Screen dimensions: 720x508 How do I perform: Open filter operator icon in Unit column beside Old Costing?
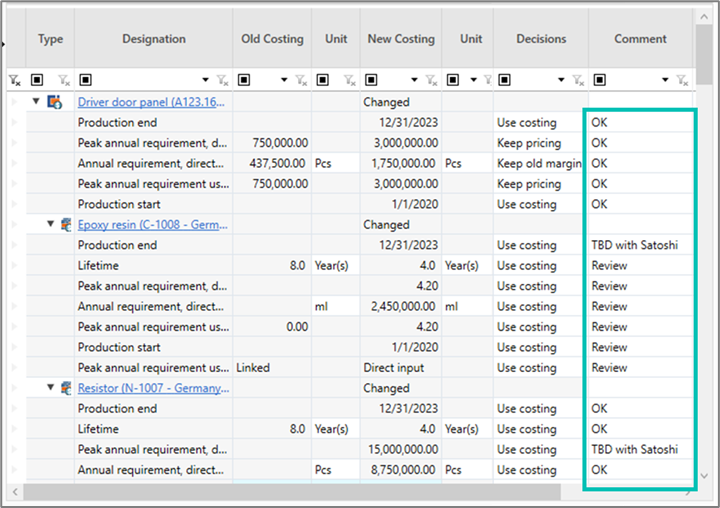point(323,80)
